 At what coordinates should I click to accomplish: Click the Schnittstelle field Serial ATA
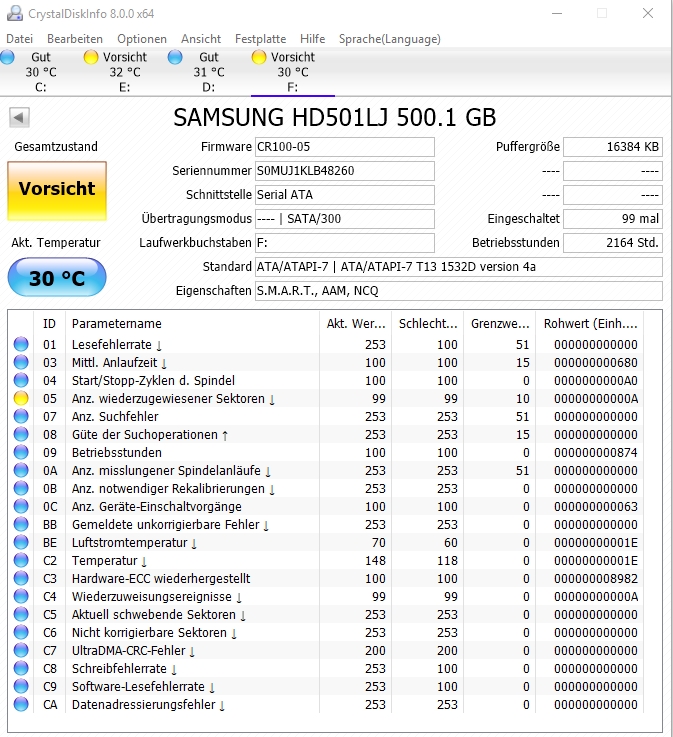[x=344, y=195]
